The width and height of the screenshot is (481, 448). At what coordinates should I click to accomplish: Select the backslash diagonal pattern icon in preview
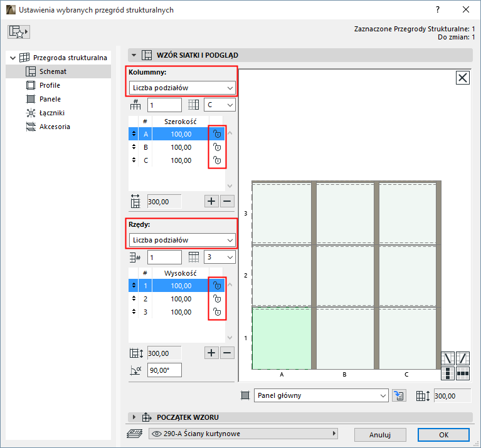click(448, 358)
